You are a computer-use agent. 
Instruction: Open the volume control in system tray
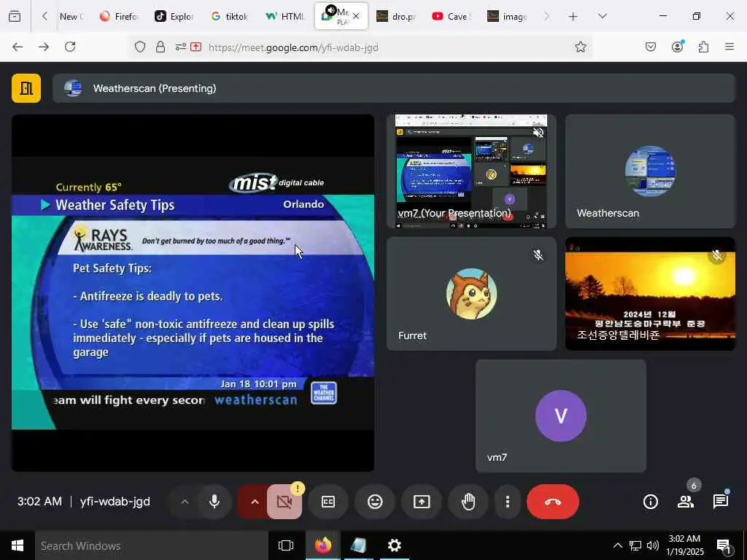653,545
